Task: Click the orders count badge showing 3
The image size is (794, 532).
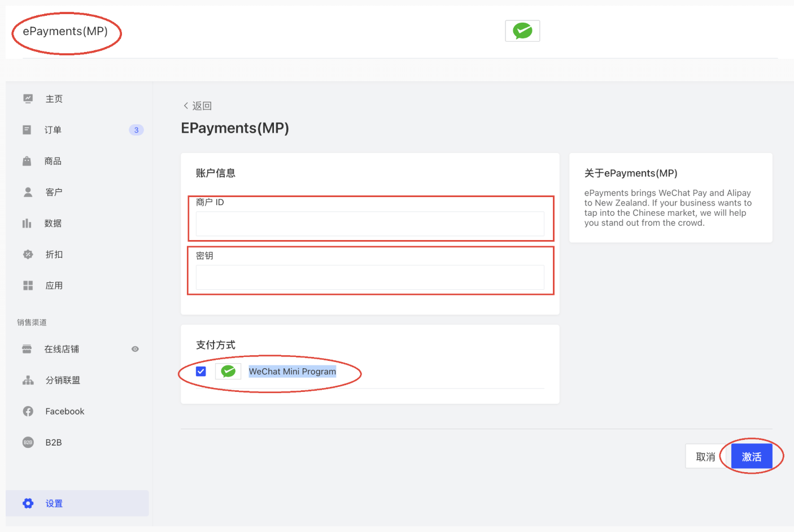Action: tap(136, 130)
